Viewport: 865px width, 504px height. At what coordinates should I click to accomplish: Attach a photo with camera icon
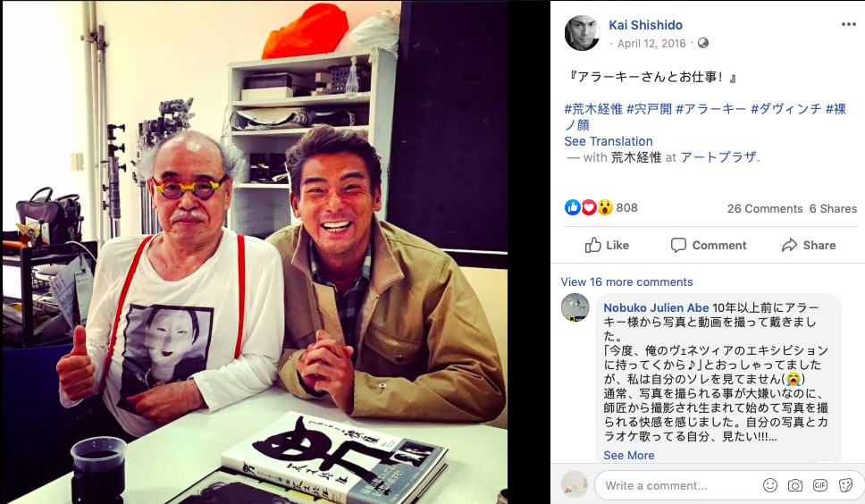coord(795,485)
